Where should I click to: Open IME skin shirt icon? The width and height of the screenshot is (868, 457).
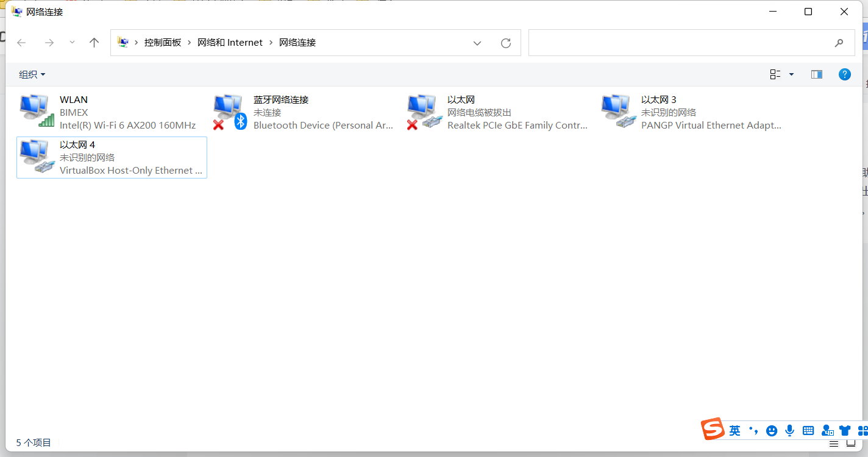click(845, 431)
